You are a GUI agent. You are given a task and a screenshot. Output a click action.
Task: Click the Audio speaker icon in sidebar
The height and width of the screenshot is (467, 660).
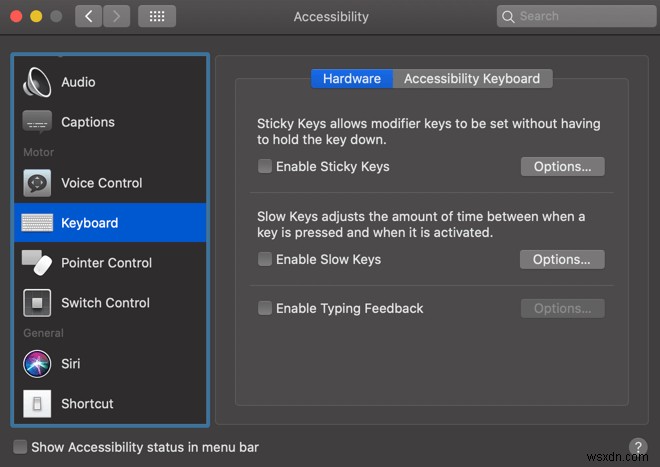pos(37,82)
